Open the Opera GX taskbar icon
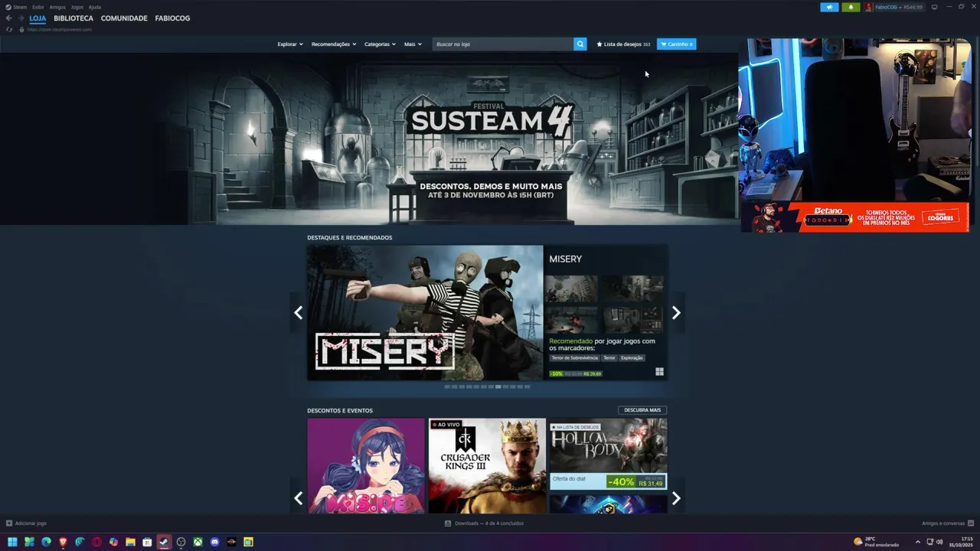 [96, 542]
